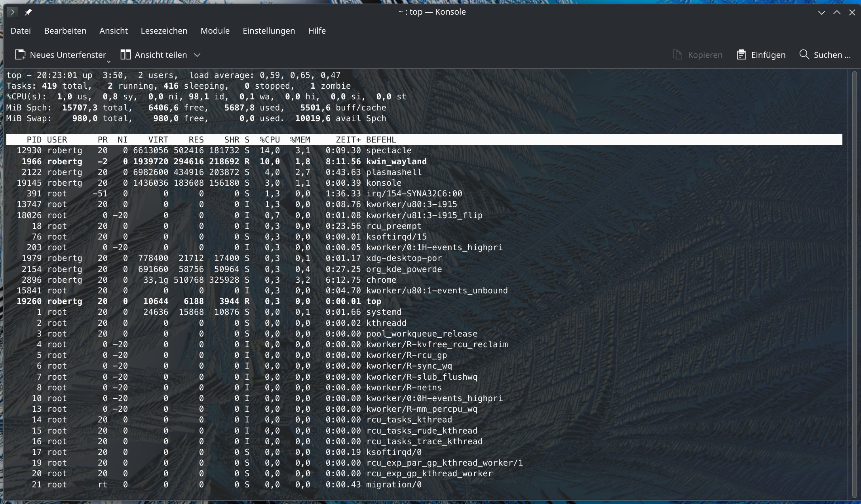Viewport: 861px width, 504px height.
Task: Open the Lesezeichen menu
Action: [x=164, y=31]
